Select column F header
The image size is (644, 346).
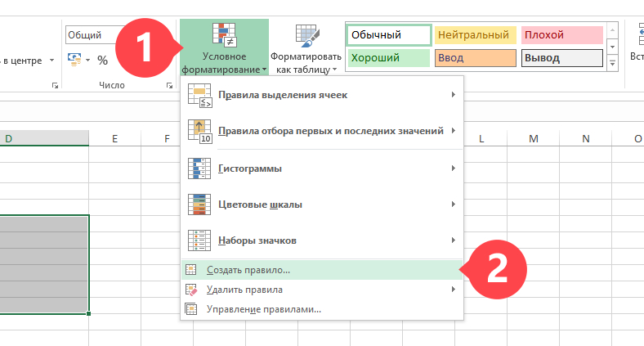pos(168,139)
